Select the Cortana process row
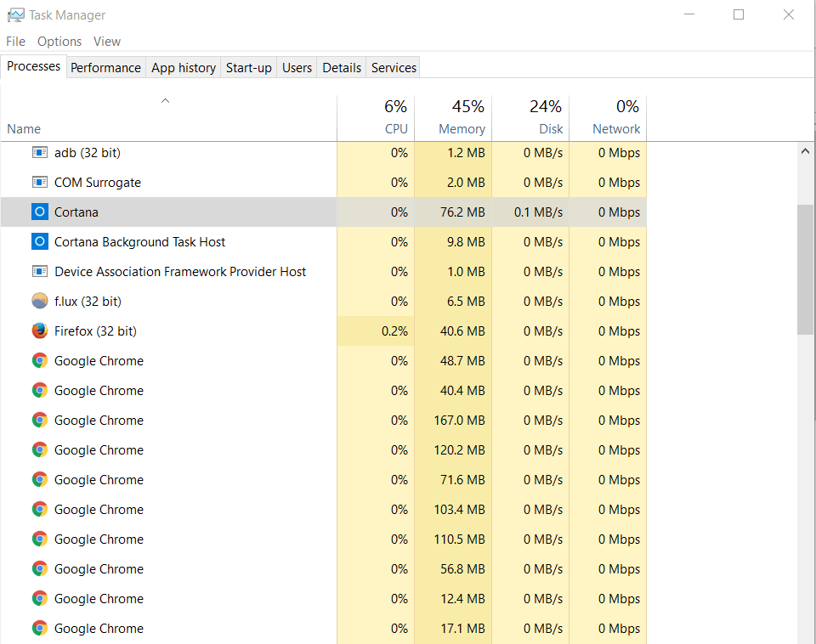The height and width of the screenshot is (644, 816). pyautogui.click(x=170, y=212)
